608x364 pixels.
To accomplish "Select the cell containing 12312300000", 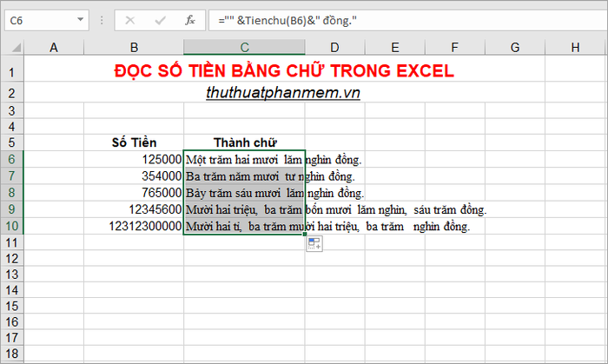I will [134, 226].
